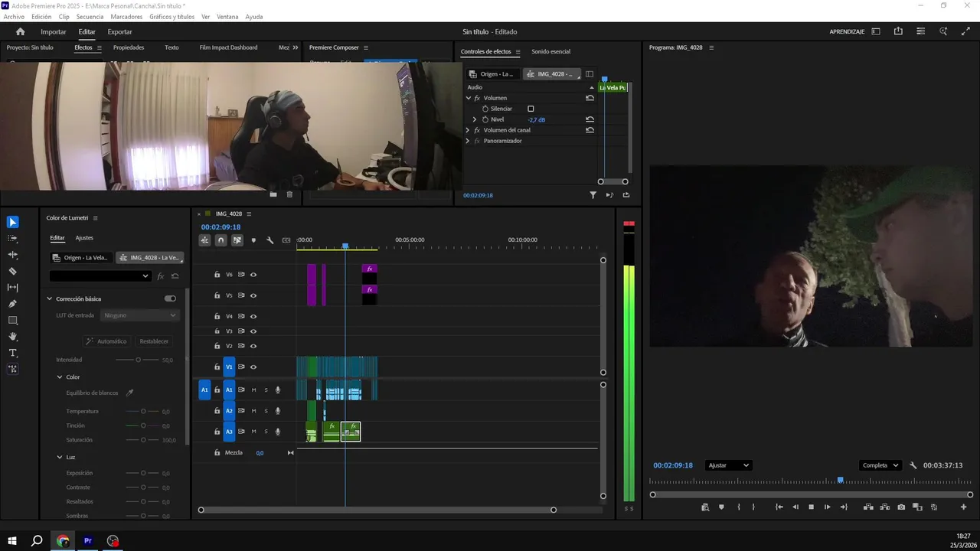Switch to the Sonido esencial tab
This screenshot has height=551, width=980.
550,52
